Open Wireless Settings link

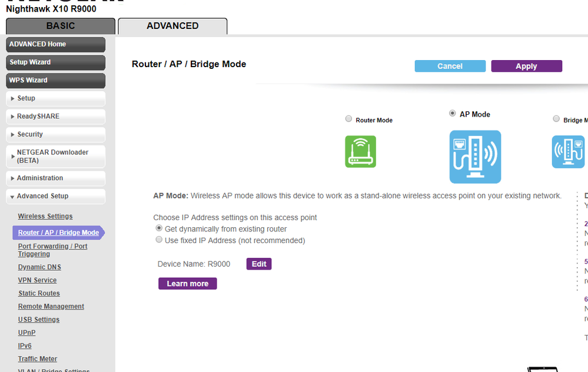pos(45,217)
